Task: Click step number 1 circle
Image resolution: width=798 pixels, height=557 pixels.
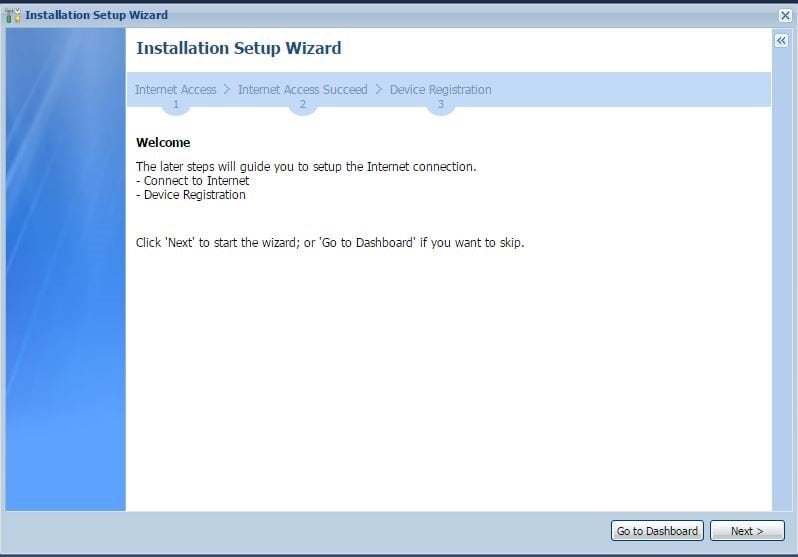Action: 176,105
